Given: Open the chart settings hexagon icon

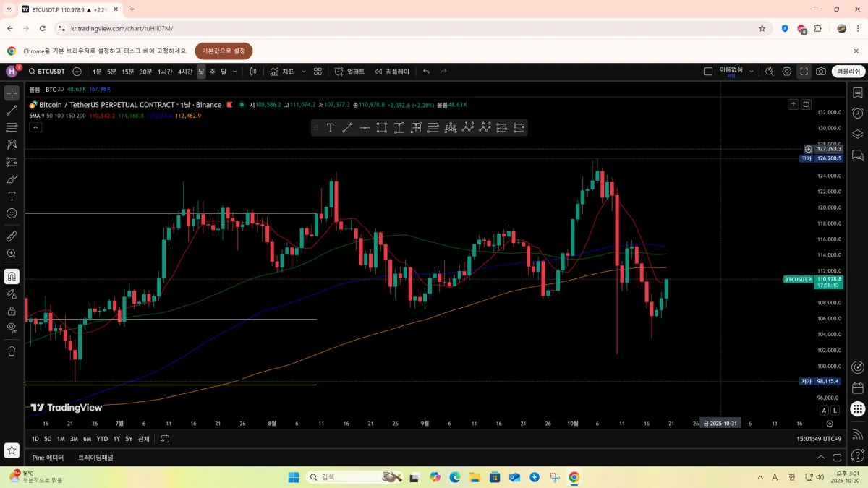Looking at the screenshot, I should [x=787, y=72].
